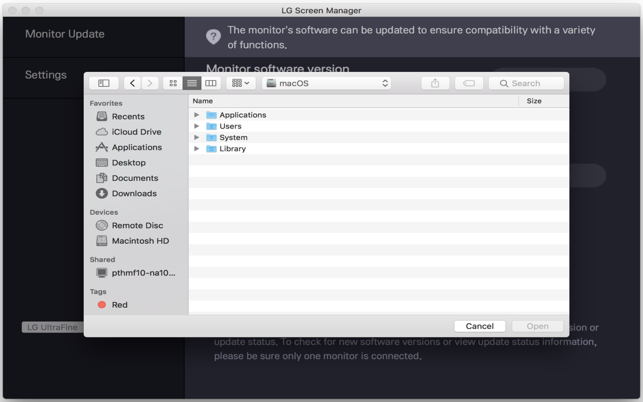Image resolution: width=643 pixels, height=402 pixels.
Task: Open Desktop in the sidebar
Action: (x=137, y=162)
